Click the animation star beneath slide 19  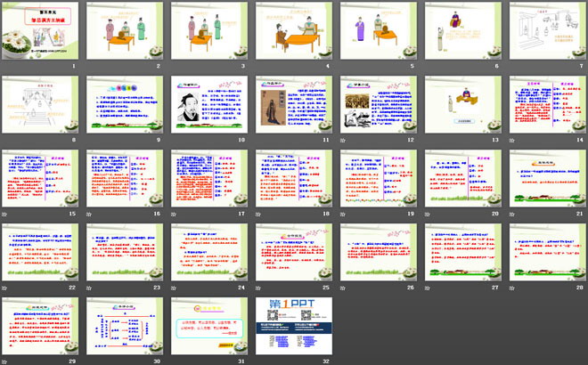pyautogui.click(x=343, y=214)
